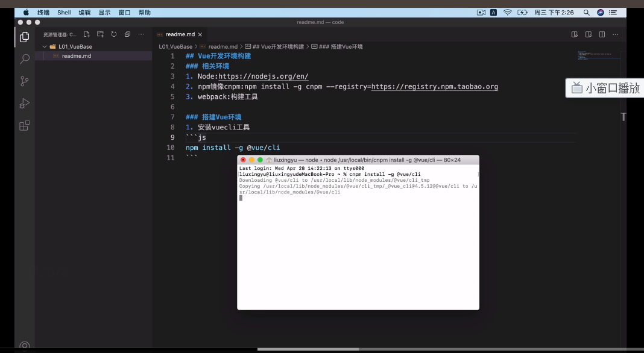644x353 pixels.
Task: Open the https://nodejs.org/en/ link
Action: 264,77
